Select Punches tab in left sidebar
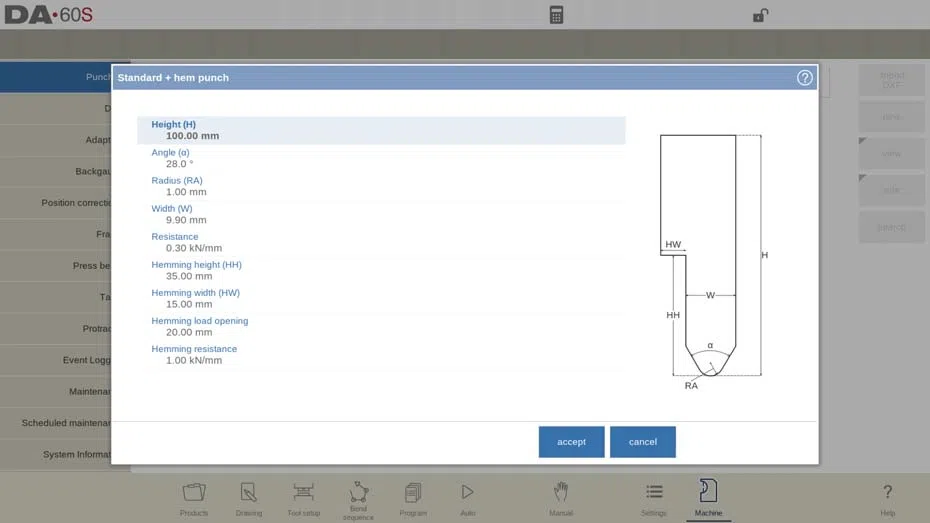 pyautogui.click(x=56, y=77)
